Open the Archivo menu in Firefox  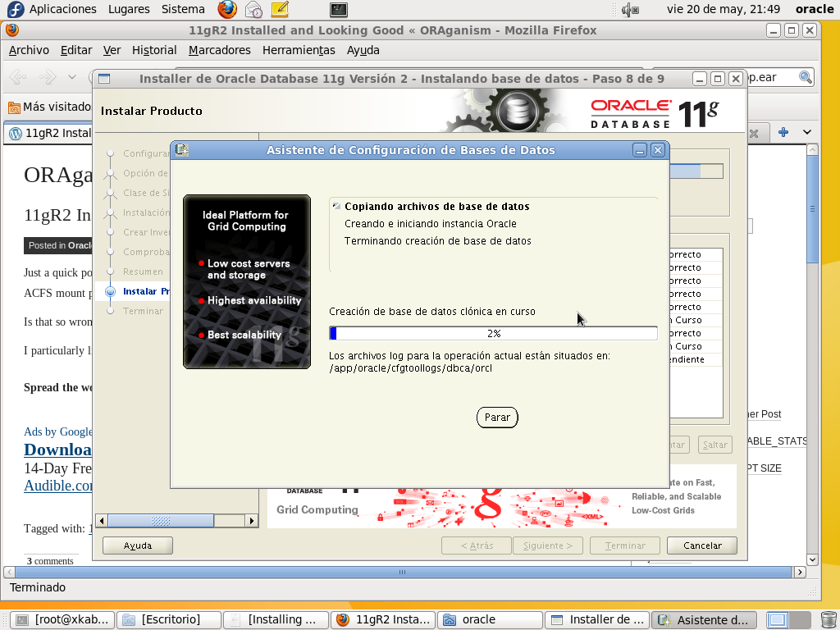(29, 50)
